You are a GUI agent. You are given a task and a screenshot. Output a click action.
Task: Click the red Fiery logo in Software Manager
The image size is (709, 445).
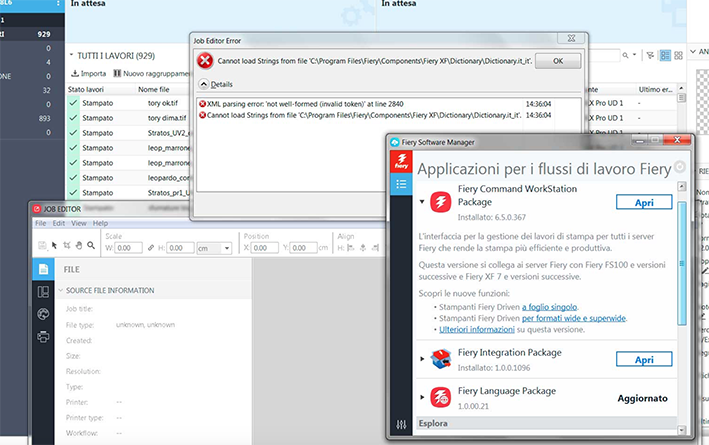[x=401, y=161]
